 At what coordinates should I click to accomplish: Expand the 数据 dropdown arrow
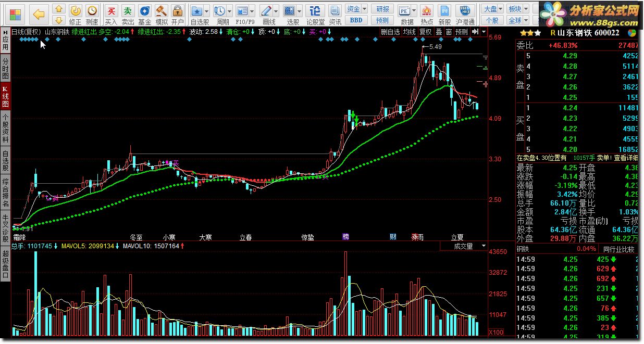[x=414, y=10]
